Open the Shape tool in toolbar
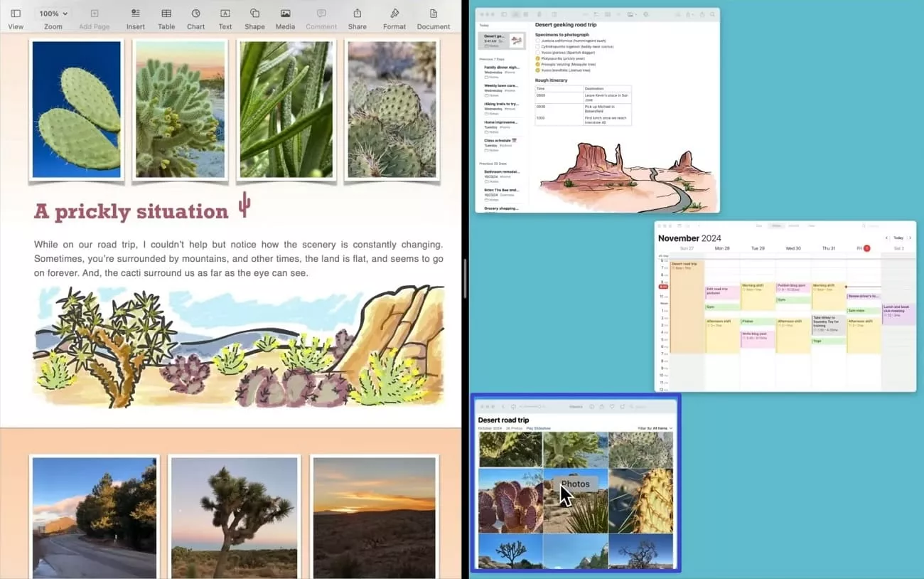 [254, 14]
